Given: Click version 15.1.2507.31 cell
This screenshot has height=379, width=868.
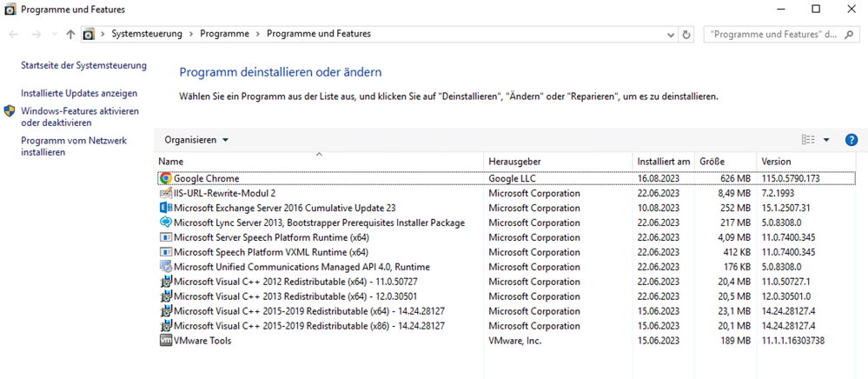Looking at the screenshot, I should coord(785,209).
